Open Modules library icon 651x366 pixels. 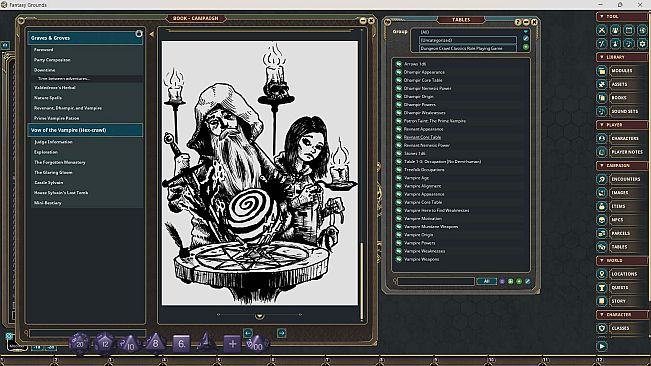(602, 71)
